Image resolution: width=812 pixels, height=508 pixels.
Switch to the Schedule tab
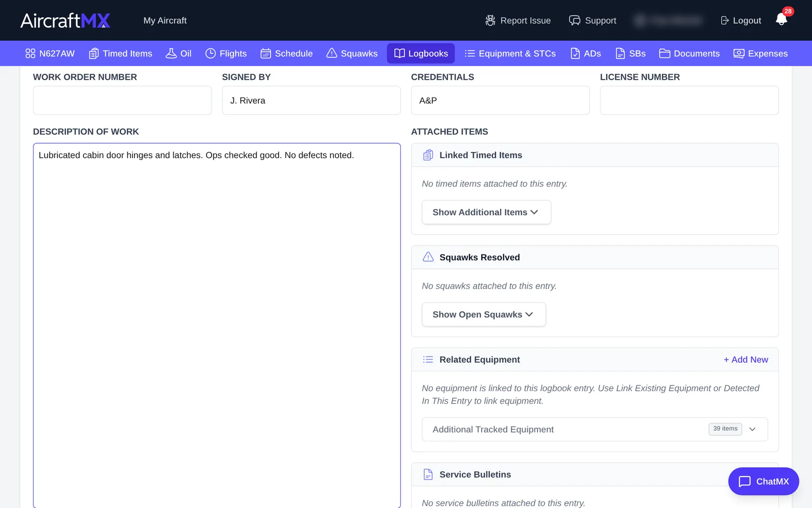[287, 53]
